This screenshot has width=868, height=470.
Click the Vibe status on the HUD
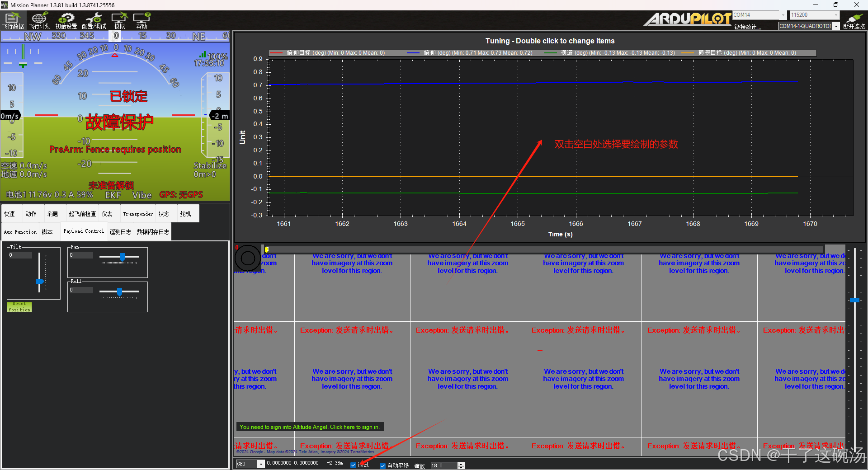pos(142,195)
